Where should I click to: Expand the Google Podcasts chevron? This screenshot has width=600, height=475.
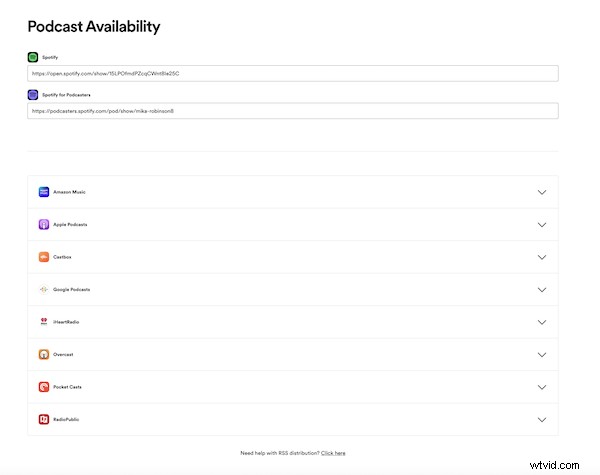click(542, 289)
